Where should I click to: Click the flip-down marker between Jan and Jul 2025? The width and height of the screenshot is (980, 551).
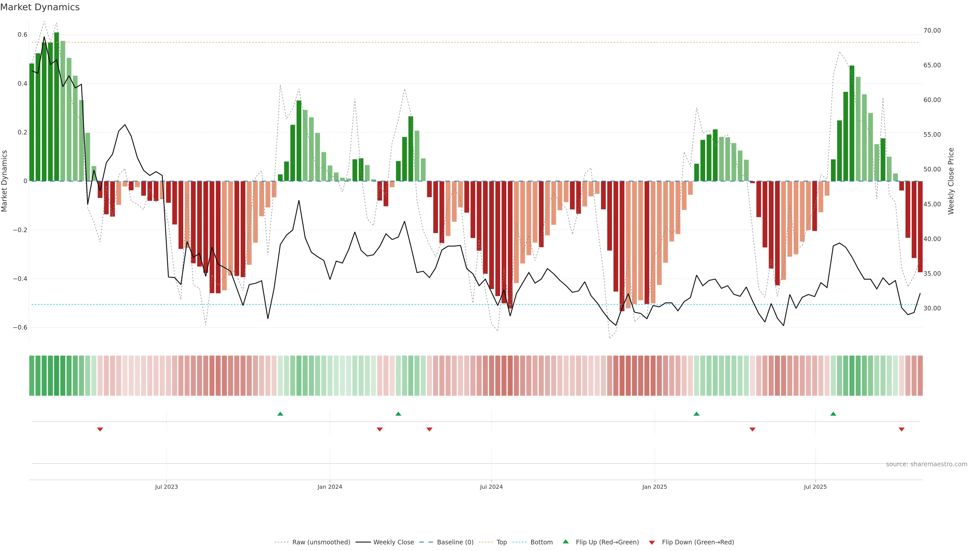[x=753, y=429]
